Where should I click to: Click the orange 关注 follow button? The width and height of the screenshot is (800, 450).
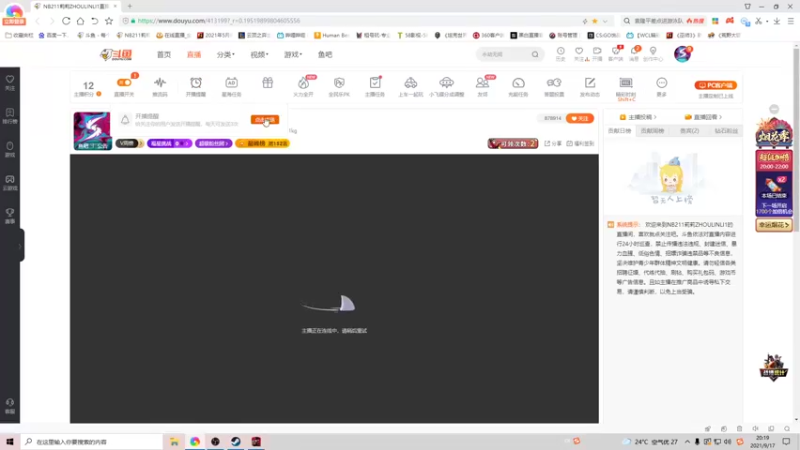(580, 118)
